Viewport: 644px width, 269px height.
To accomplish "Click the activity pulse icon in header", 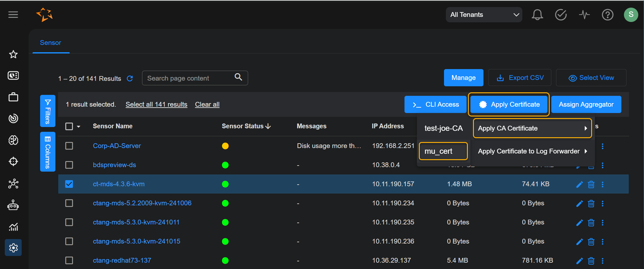I will point(584,15).
